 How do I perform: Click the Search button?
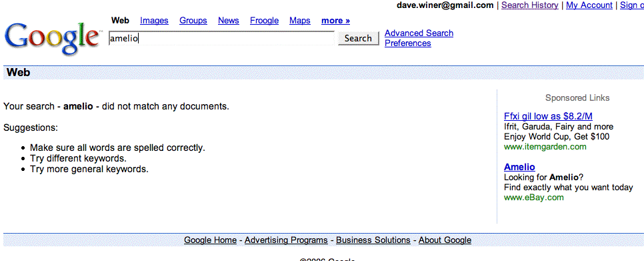[x=358, y=38]
